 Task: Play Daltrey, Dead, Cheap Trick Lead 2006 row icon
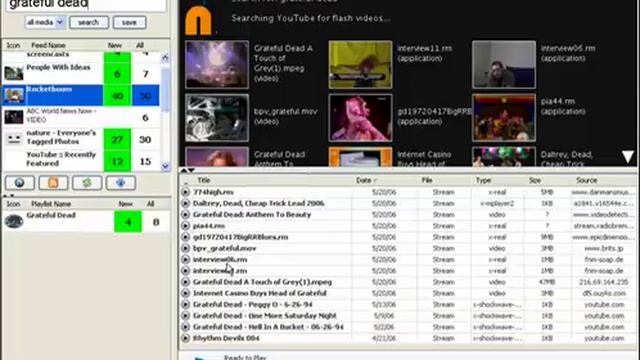coord(185,203)
